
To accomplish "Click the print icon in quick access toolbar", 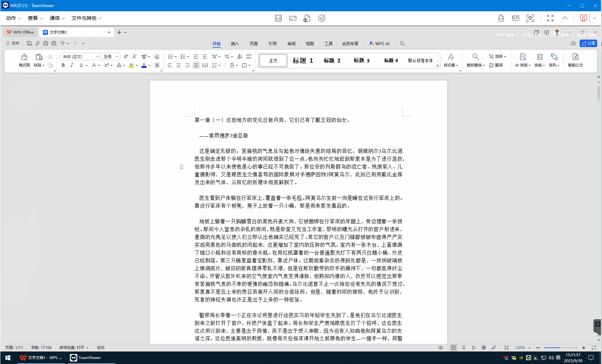I will [46, 43].
